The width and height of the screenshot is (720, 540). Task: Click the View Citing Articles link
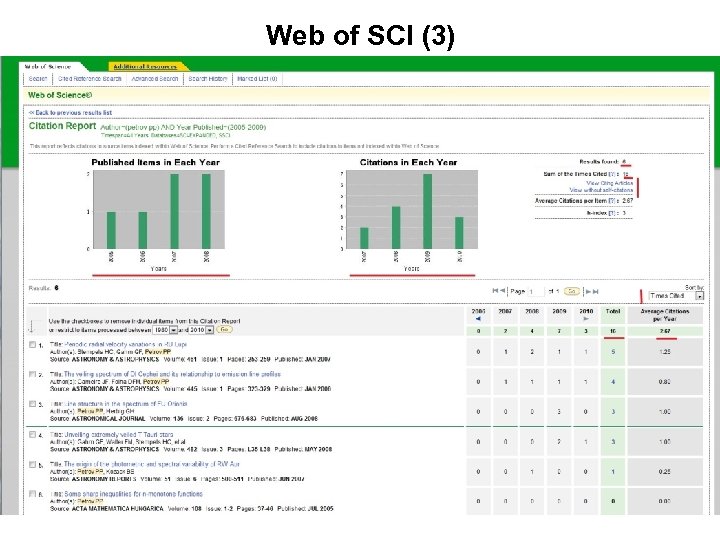[x=610, y=183]
